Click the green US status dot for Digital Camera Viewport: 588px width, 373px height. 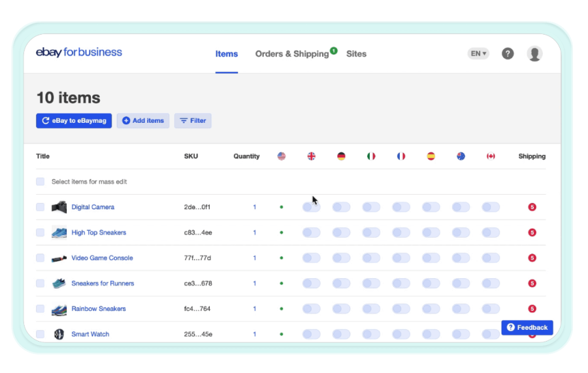tap(281, 207)
